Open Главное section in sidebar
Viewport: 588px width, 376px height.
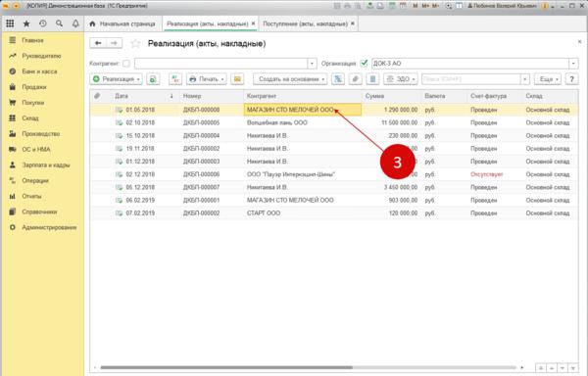[32, 40]
